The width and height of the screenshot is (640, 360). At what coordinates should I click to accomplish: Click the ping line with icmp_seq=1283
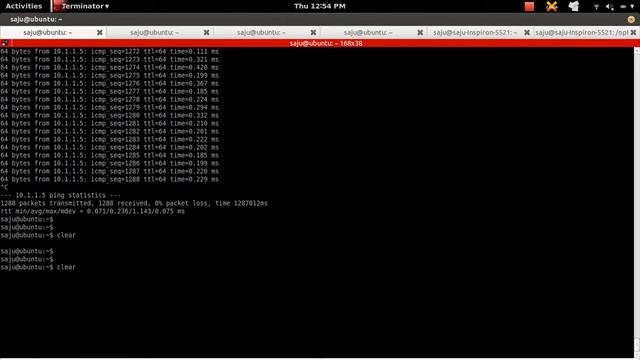pyautogui.click(x=109, y=139)
